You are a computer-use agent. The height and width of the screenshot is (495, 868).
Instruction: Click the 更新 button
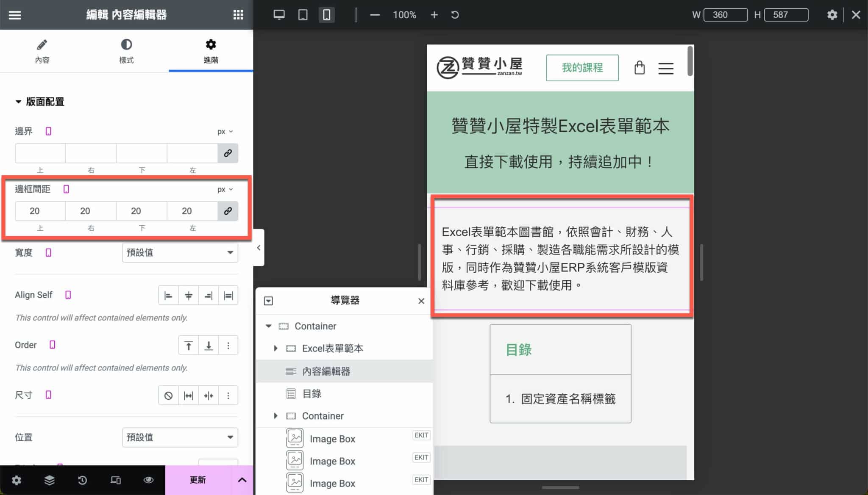tap(198, 480)
